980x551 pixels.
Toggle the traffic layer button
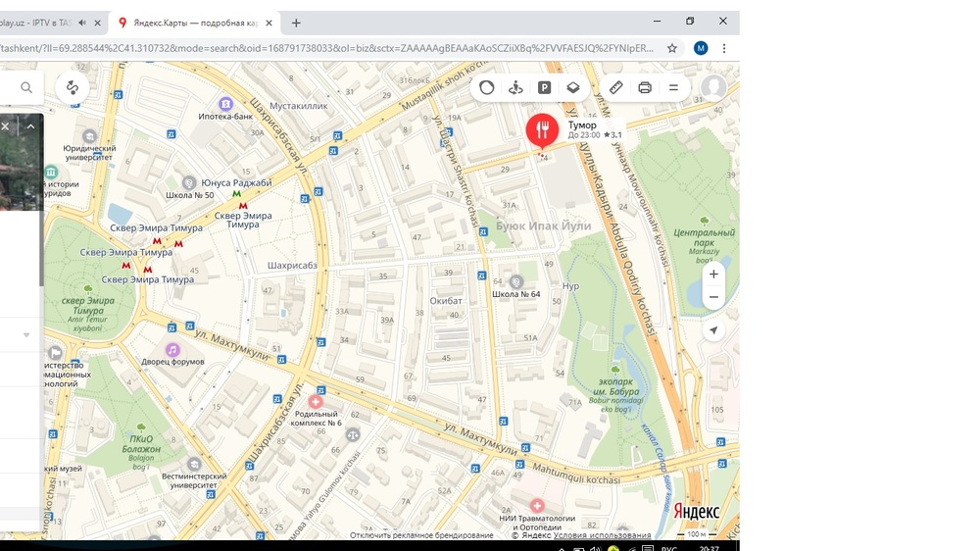pyautogui.click(x=487, y=87)
